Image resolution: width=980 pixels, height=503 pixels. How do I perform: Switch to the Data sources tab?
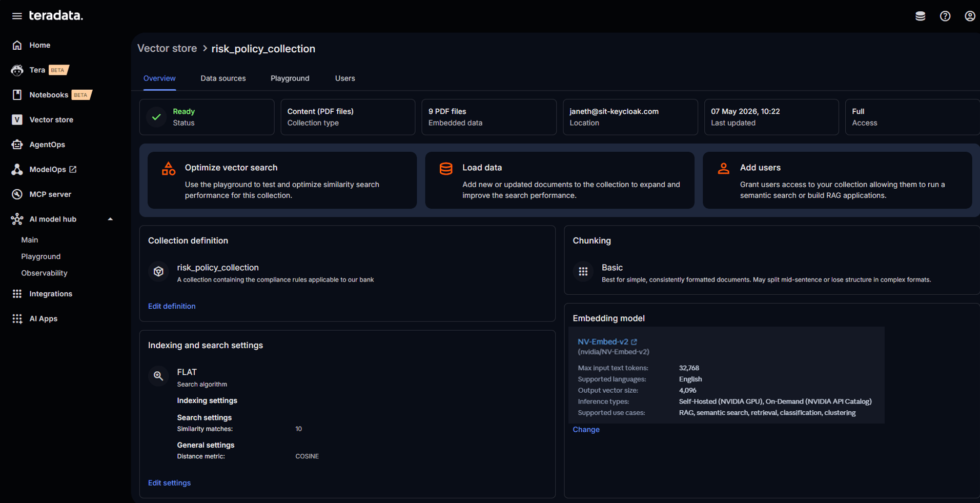pos(223,78)
